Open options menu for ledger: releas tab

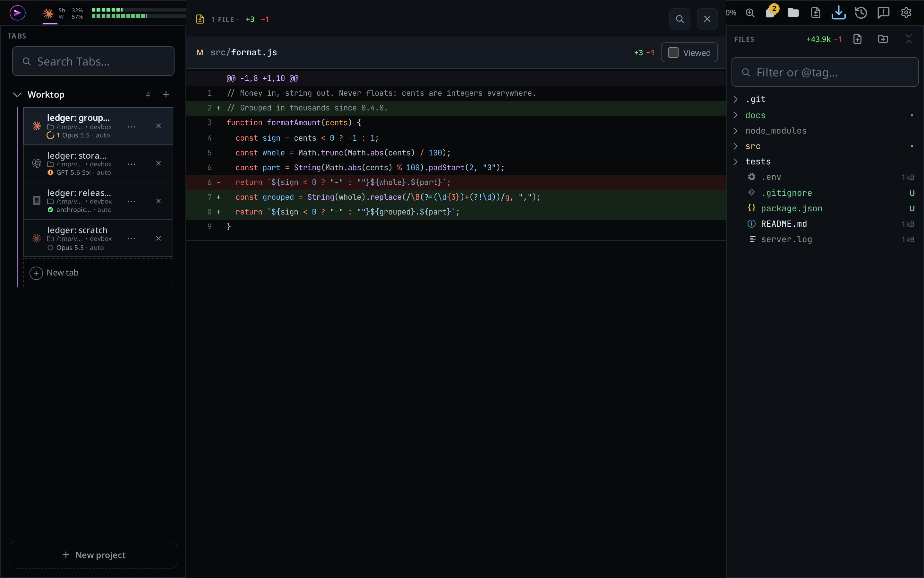click(131, 201)
